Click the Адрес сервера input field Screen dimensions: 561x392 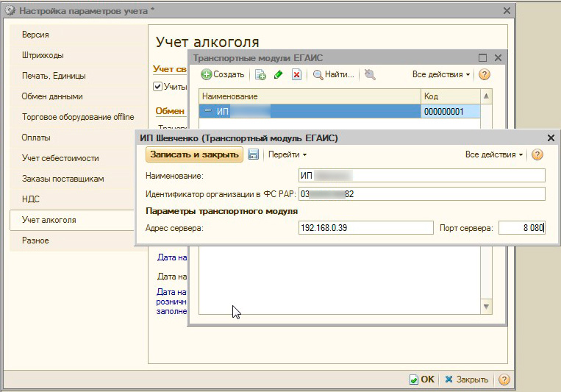366,228
